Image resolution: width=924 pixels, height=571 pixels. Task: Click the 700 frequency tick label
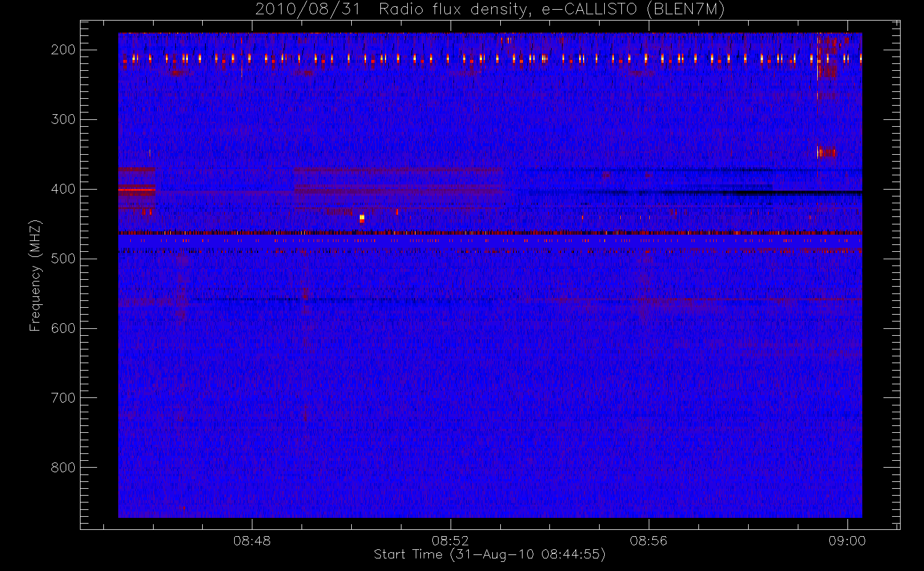pos(63,398)
